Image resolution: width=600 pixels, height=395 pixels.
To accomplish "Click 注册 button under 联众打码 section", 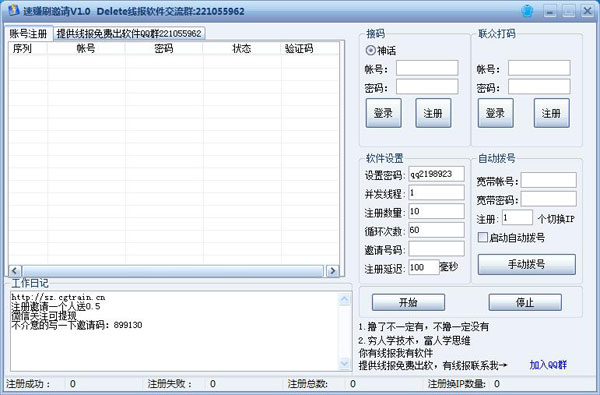I will point(551,113).
